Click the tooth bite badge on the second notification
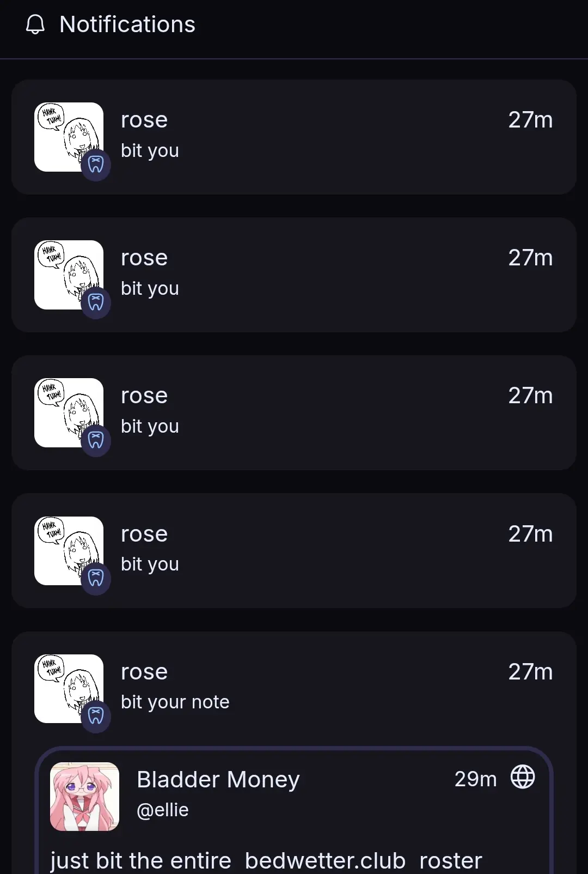 (x=96, y=302)
